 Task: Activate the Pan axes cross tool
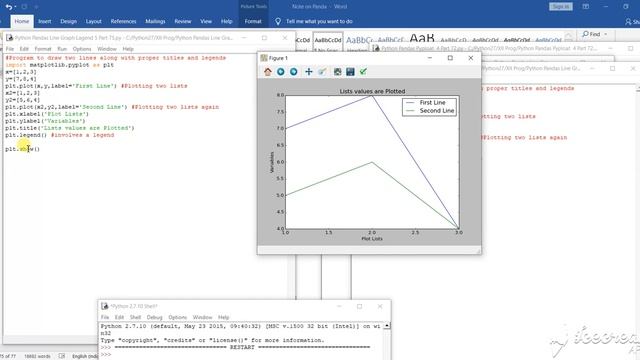click(x=309, y=72)
